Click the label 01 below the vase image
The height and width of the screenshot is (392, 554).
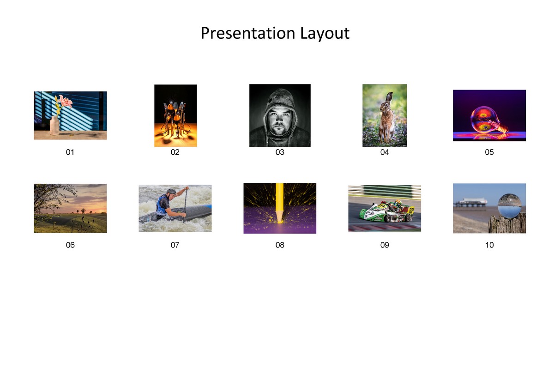pyautogui.click(x=70, y=152)
